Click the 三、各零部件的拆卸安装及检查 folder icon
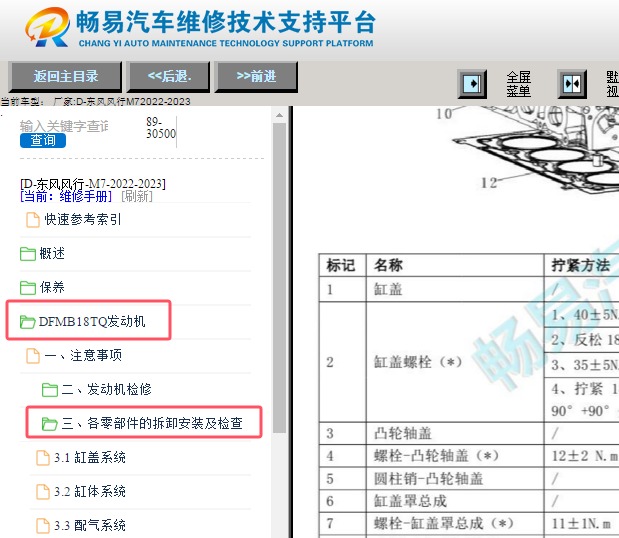 point(50,424)
